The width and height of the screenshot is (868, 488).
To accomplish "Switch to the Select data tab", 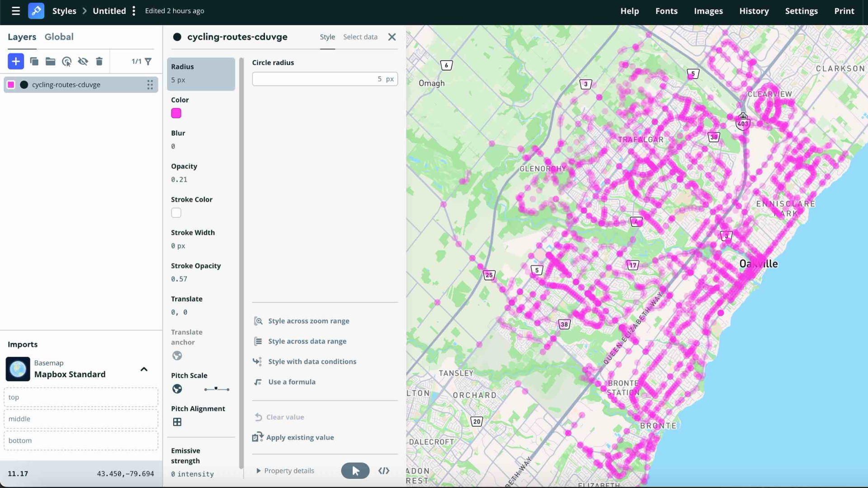I will pyautogui.click(x=360, y=37).
